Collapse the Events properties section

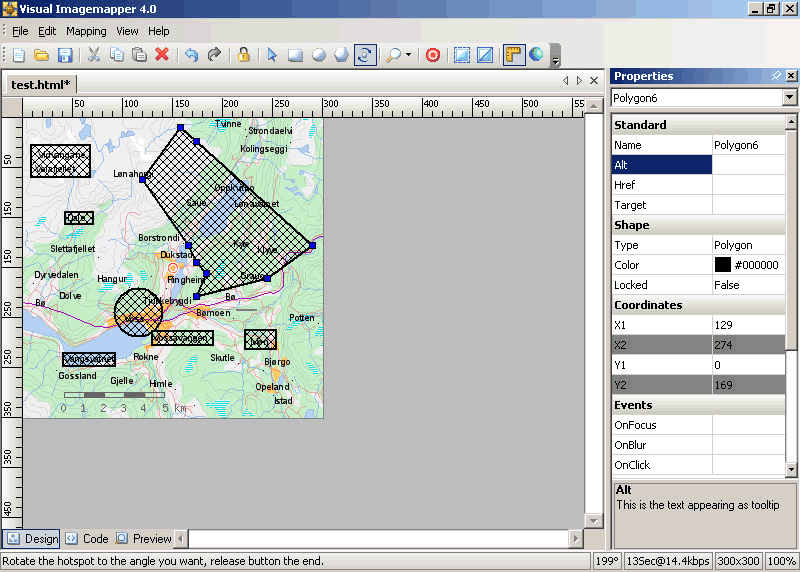click(x=698, y=405)
